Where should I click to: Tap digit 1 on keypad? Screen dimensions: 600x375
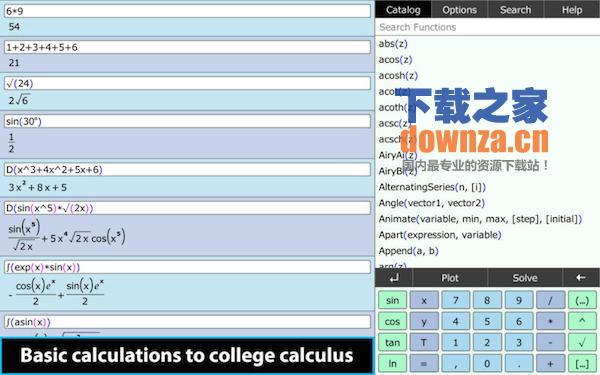click(x=455, y=342)
